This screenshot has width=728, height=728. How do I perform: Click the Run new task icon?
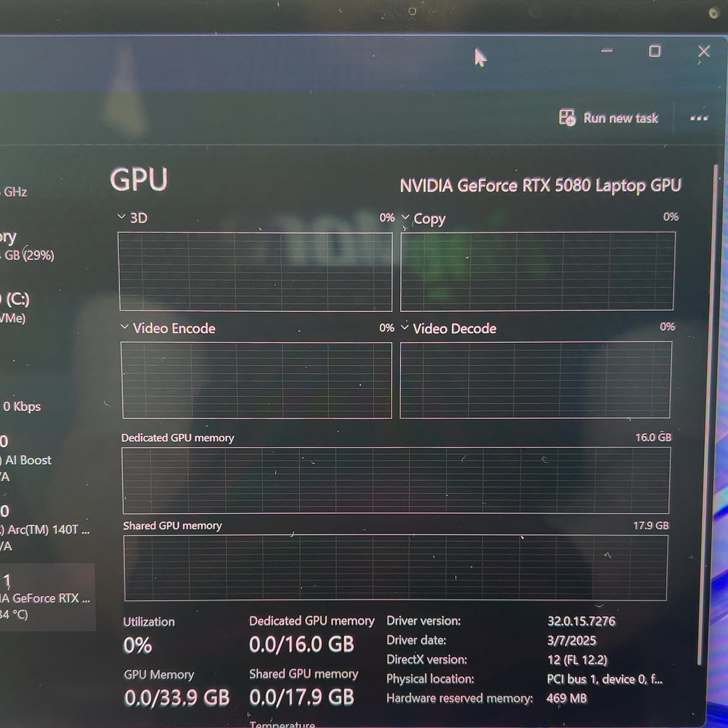point(567,118)
